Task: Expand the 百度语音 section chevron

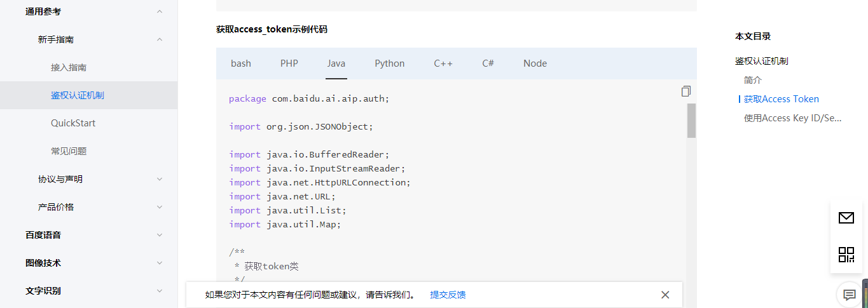Action: point(160,235)
